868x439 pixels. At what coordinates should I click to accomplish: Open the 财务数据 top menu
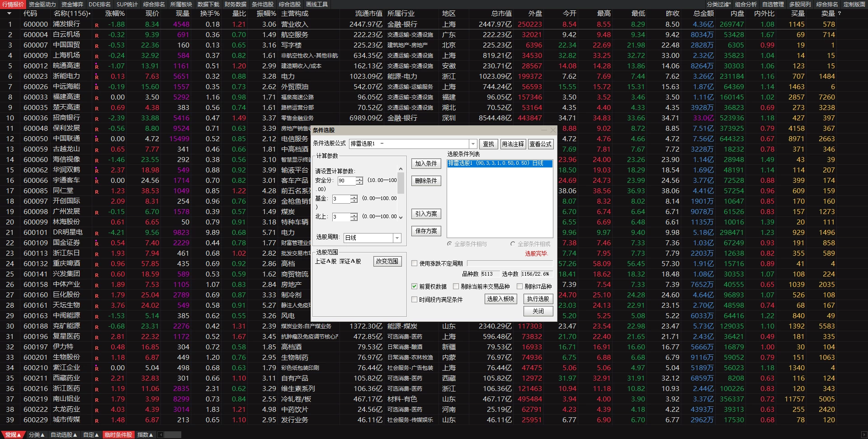point(236,4)
